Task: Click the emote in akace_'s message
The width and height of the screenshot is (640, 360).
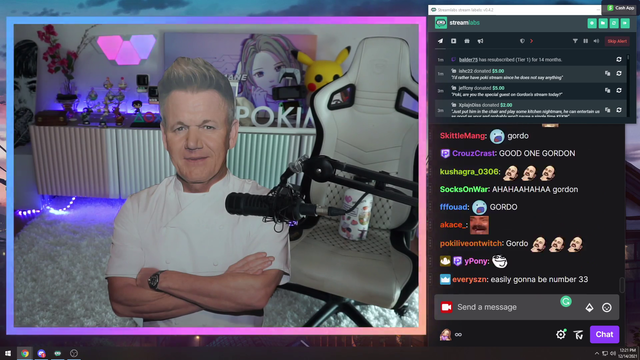Action: (x=479, y=225)
